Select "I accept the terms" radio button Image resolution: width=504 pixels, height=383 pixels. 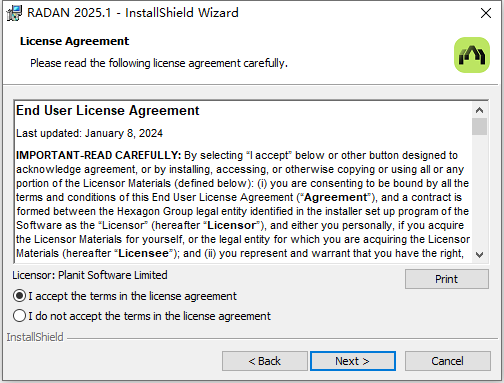[x=19, y=296]
